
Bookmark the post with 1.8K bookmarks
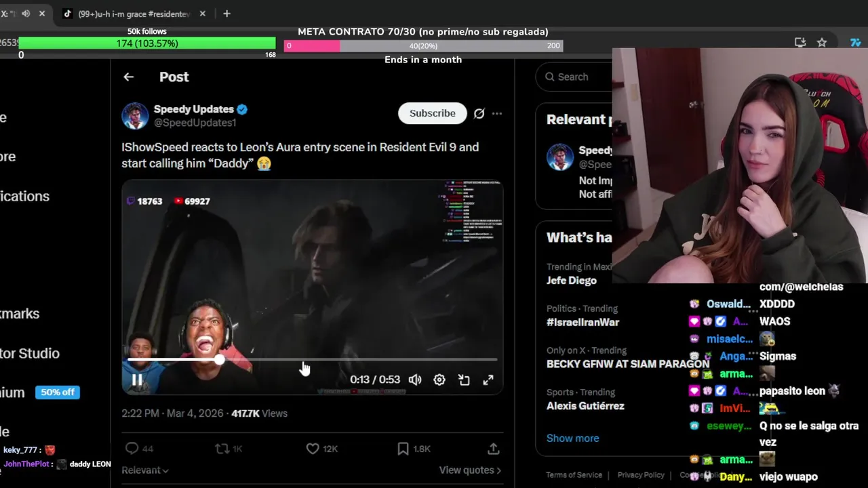pyautogui.click(x=403, y=449)
